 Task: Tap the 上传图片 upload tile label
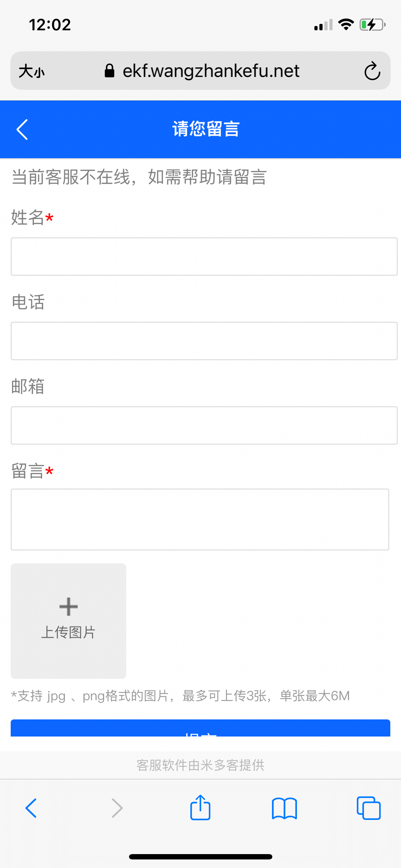coord(68,632)
